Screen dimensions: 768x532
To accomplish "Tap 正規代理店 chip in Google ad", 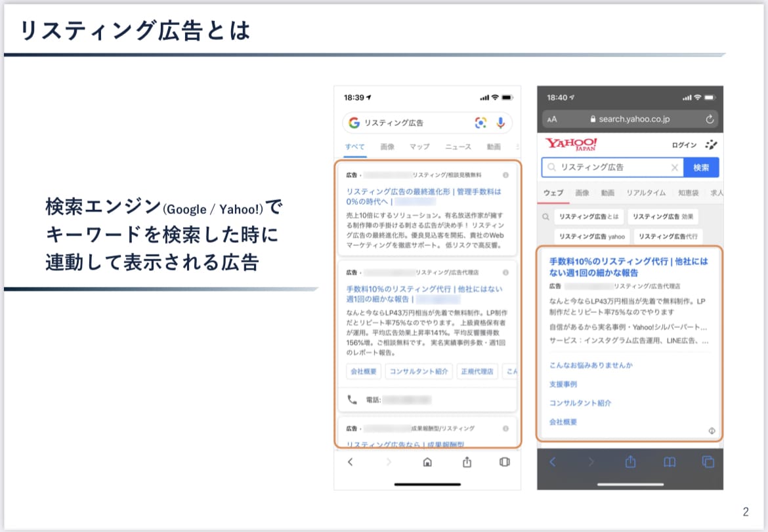I will 477,371.
